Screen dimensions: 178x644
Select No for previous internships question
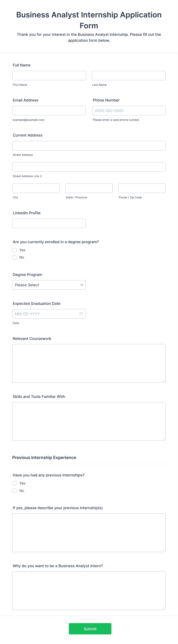point(15,490)
